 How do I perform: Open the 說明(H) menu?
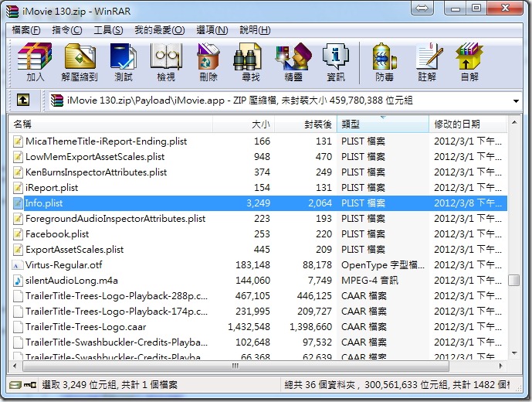pyautogui.click(x=255, y=30)
